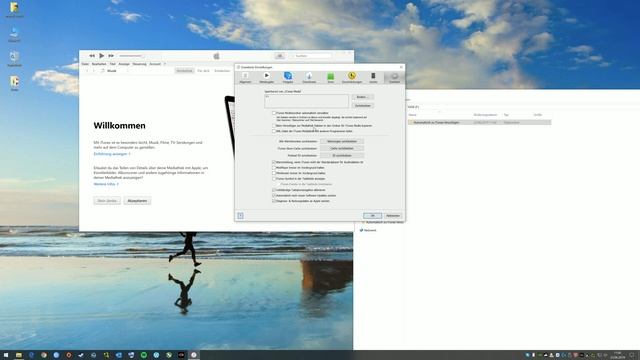Open the Downloads preferences tab icon
This screenshot has height=360, width=640.
309,76
